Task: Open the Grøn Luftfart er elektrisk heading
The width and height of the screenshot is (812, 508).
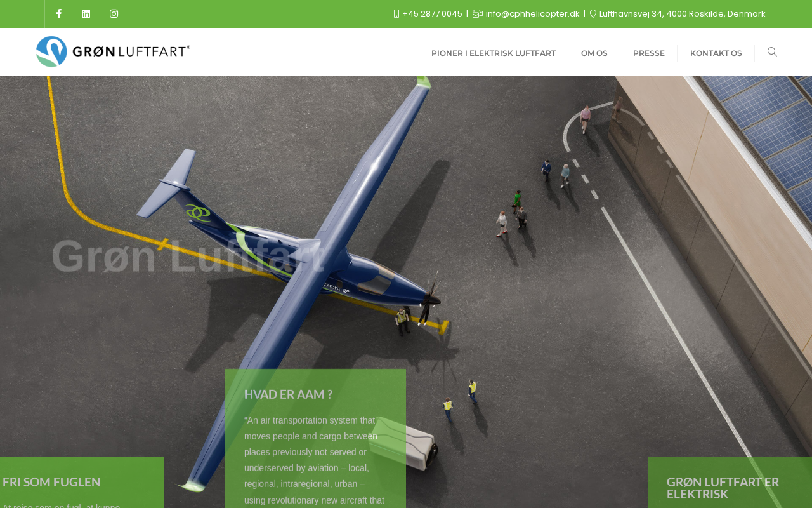Action: 723,488
